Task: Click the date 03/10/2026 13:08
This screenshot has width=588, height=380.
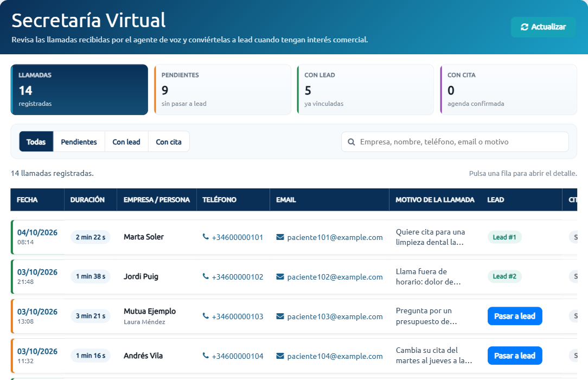Action: 37,316
